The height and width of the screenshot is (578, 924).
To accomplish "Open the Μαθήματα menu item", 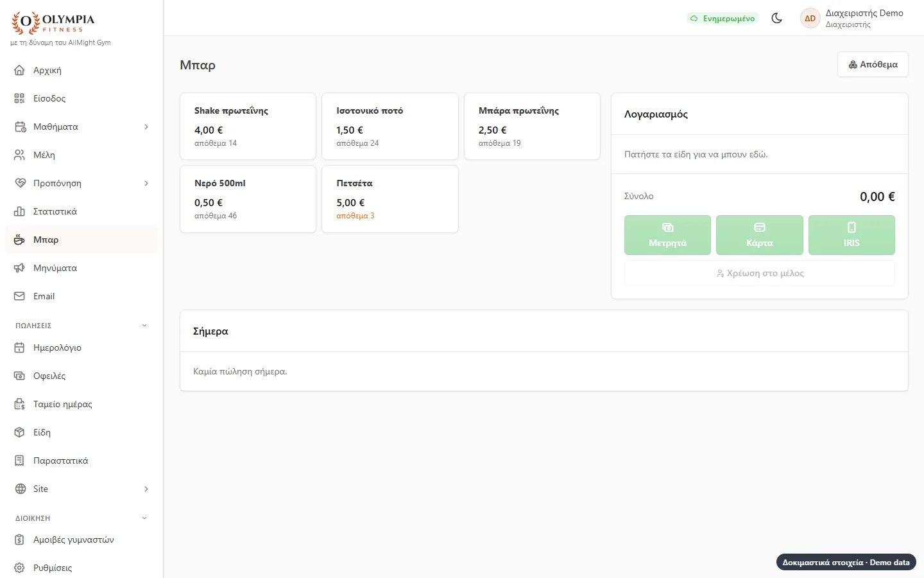I will click(x=81, y=127).
